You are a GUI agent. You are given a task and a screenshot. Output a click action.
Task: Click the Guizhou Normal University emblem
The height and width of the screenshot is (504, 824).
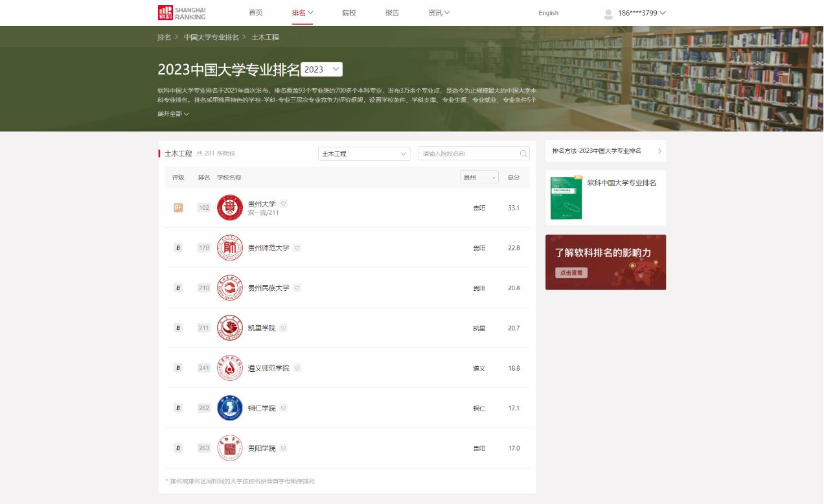pos(230,248)
